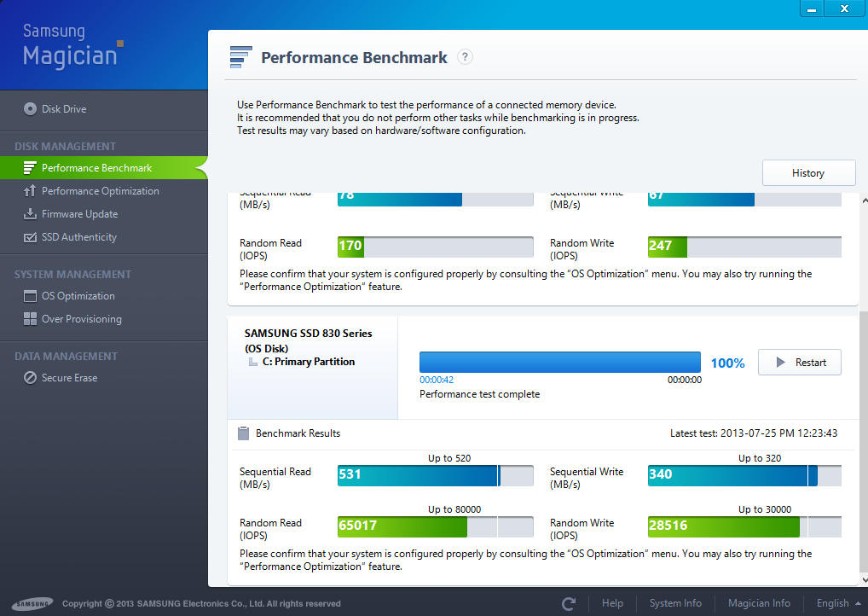This screenshot has width=868, height=616.
Task: Click the C: partition tree branch icon
Action: click(x=253, y=362)
